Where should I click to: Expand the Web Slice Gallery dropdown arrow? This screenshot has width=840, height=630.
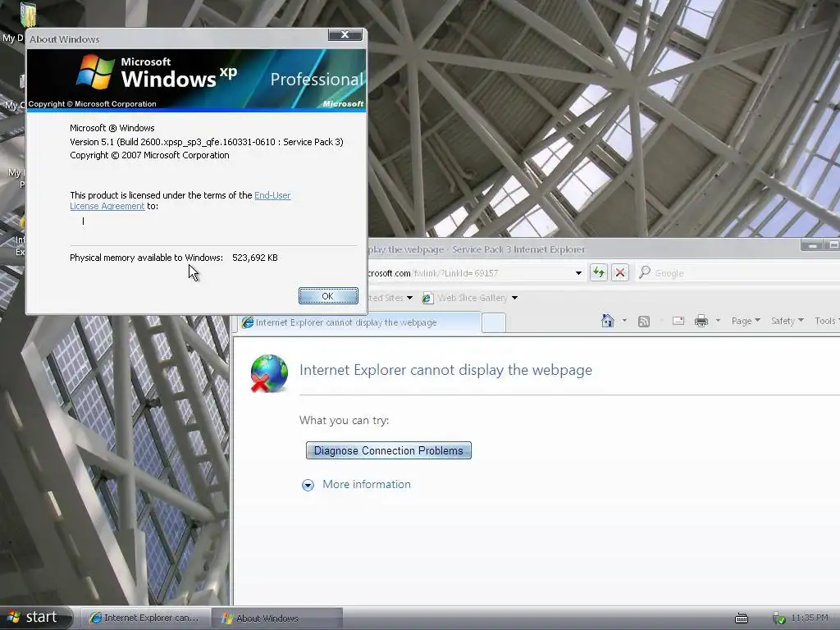tap(514, 298)
